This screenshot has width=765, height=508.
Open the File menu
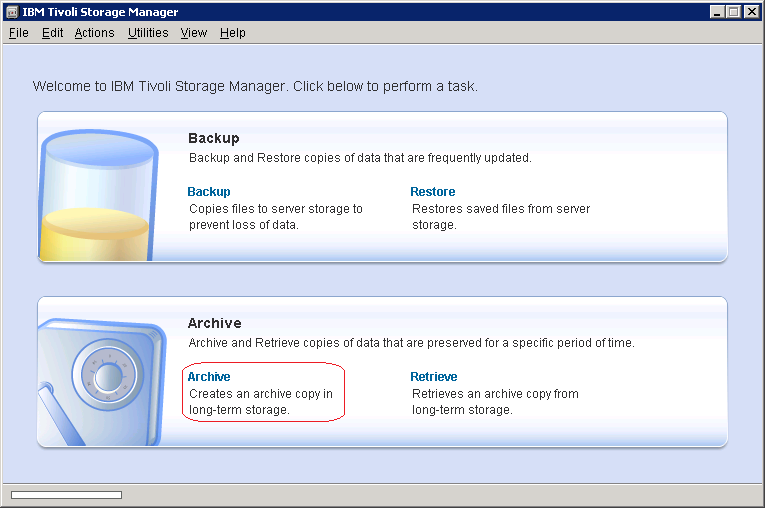coord(18,33)
